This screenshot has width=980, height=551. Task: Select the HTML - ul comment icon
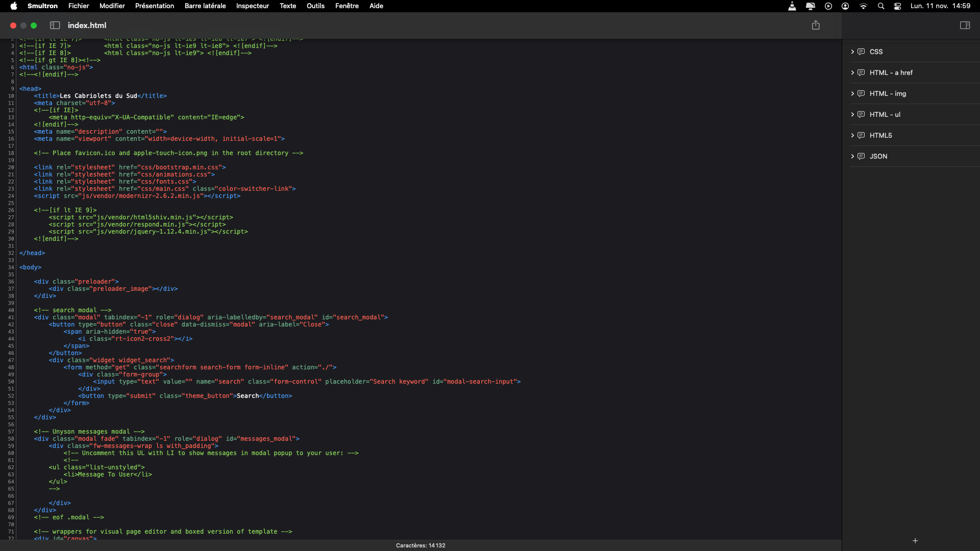coord(861,114)
